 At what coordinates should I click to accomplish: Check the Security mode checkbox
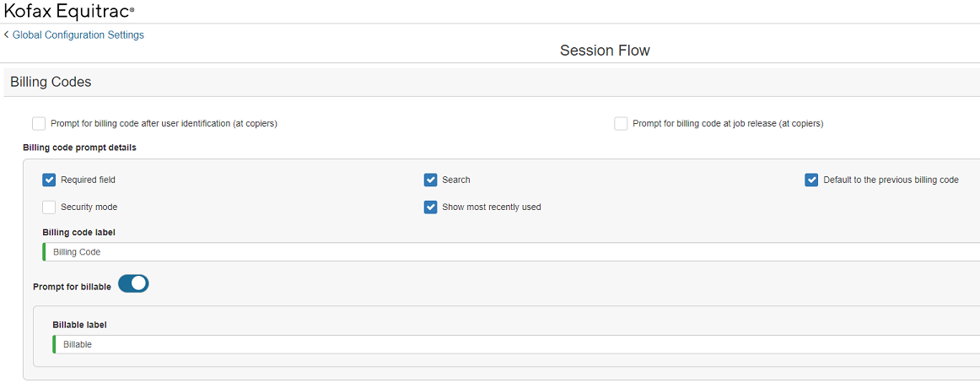click(x=50, y=207)
